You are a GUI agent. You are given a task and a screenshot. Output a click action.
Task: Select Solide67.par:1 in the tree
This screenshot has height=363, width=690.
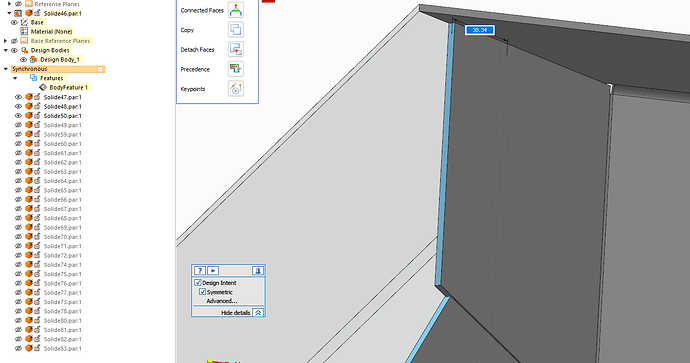pyautogui.click(x=62, y=209)
